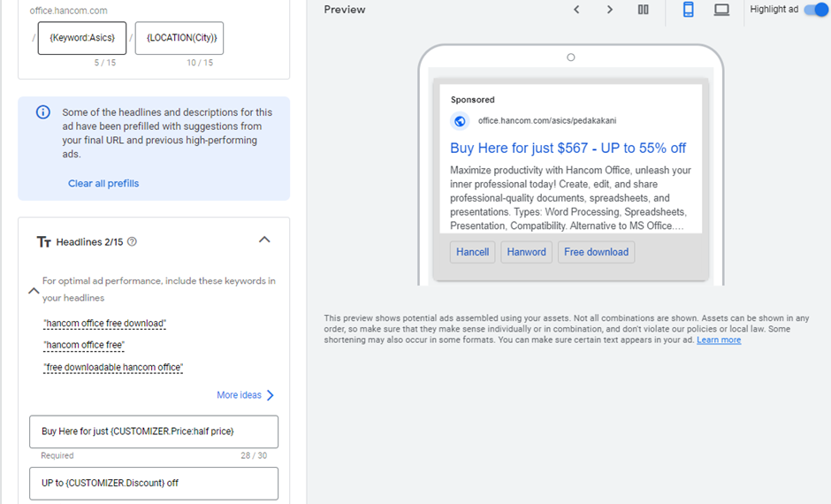Click the office.hancom.com domain text
The width and height of the screenshot is (831, 504).
coord(68,11)
